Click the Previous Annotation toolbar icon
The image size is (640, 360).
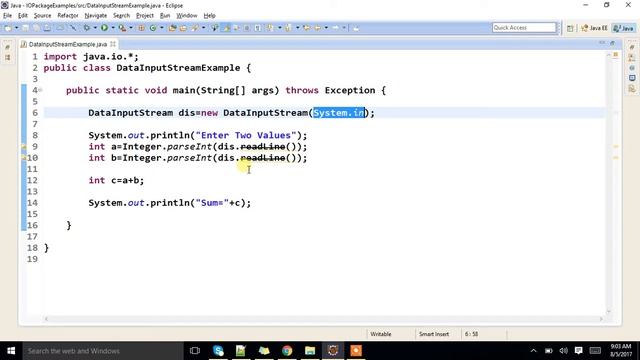288,28
